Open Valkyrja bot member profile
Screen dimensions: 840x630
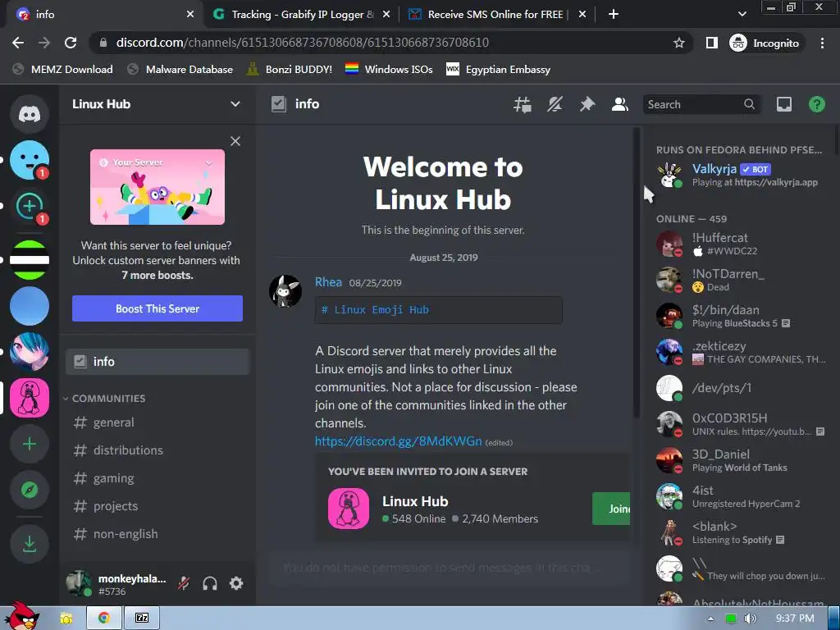coord(741,176)
